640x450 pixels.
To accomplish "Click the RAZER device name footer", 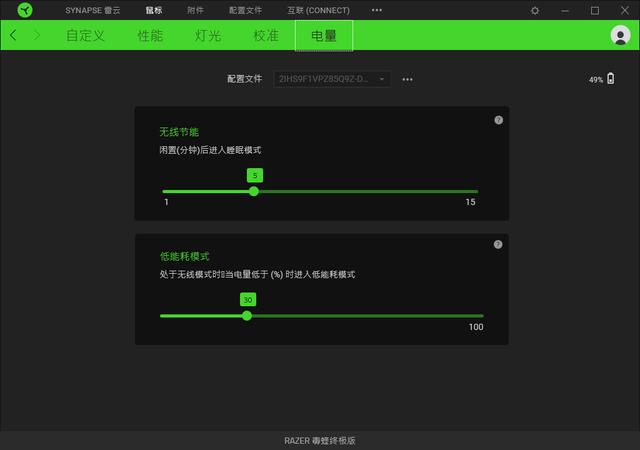I will tap(320, 441).
